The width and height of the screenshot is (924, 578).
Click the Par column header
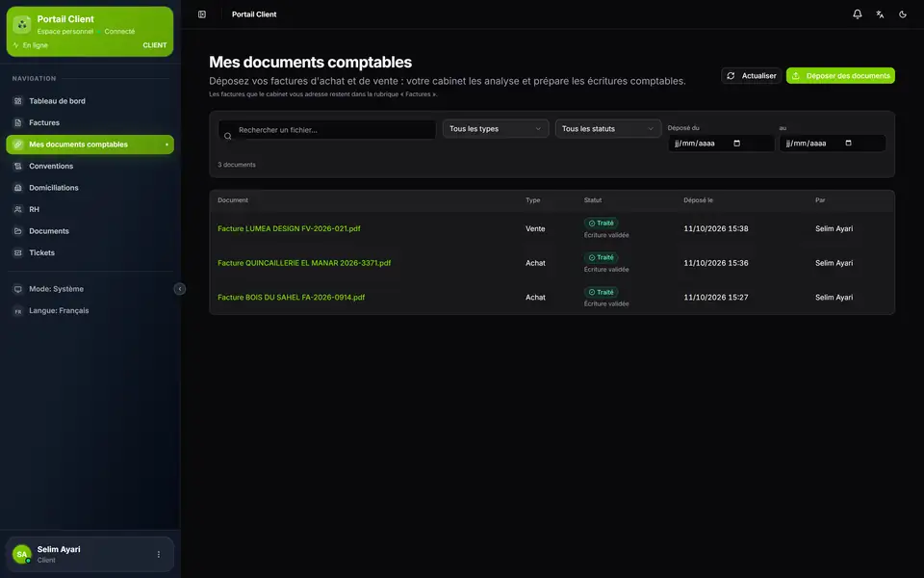(820, 200)
